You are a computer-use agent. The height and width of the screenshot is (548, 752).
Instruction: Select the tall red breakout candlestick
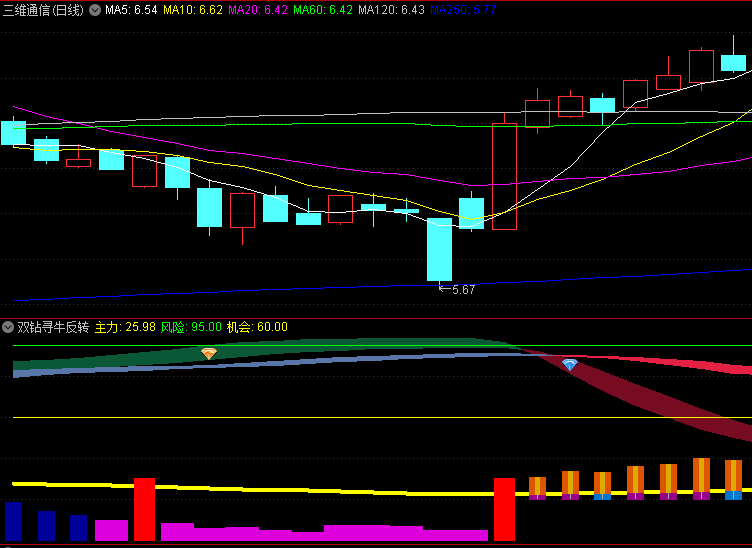click(x=505, y=176)
